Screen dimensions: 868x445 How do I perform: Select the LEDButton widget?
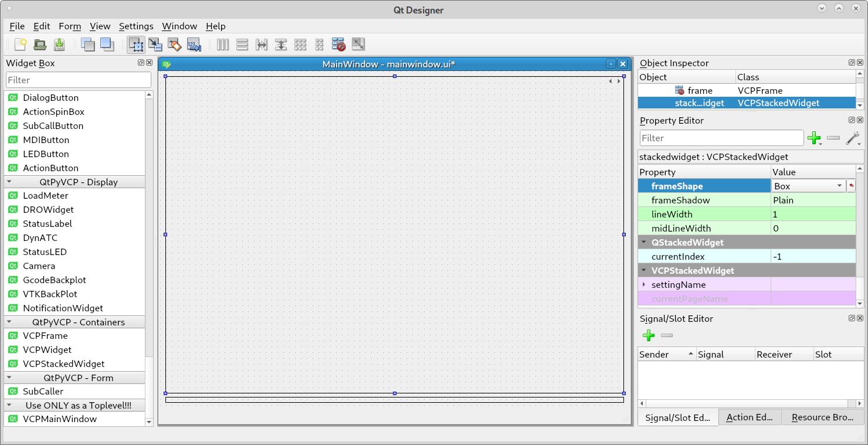click(x=74, y=154)
